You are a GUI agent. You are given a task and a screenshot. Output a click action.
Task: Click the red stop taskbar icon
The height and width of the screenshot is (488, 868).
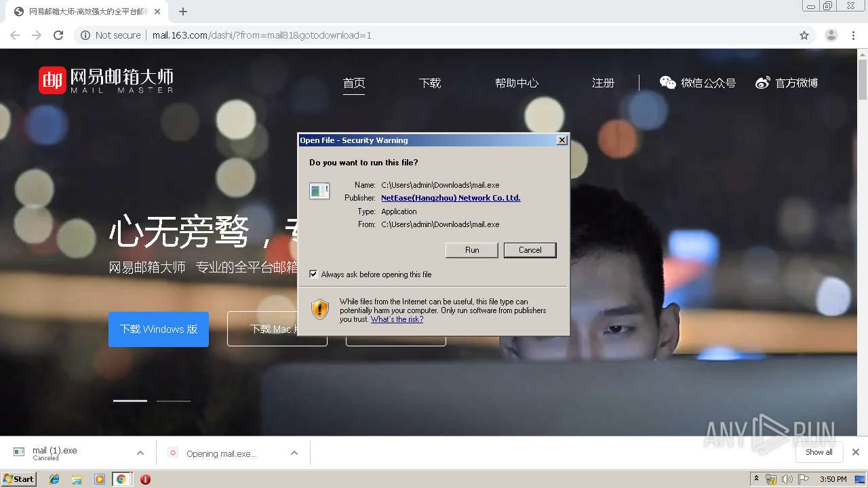[x=145, y=479]
